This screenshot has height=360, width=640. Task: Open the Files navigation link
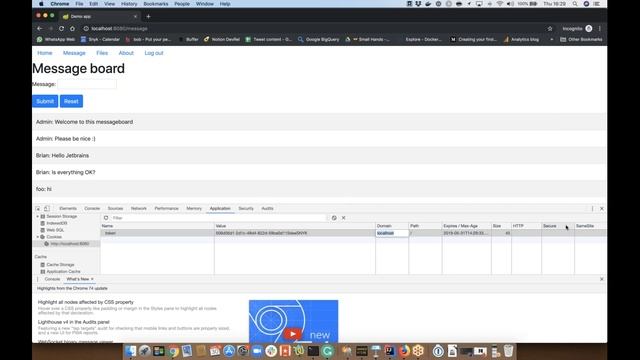[x=102, y=53]
